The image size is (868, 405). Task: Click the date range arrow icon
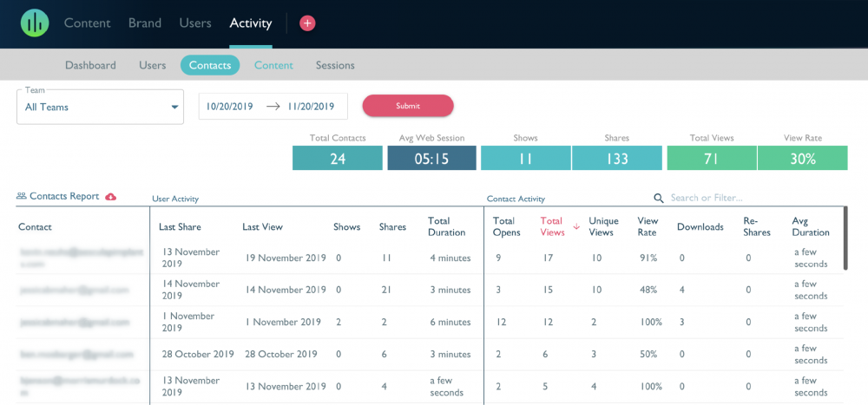[x=273, y=107]
